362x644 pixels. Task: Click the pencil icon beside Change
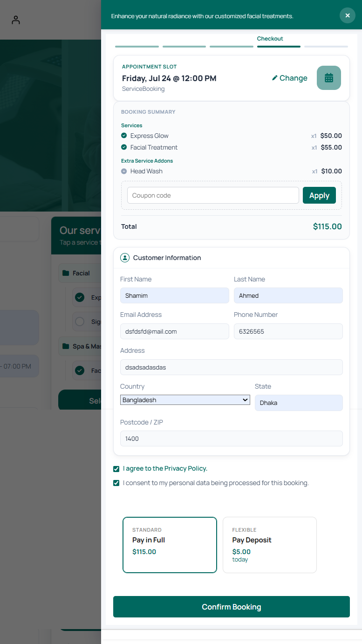point(275,78)
